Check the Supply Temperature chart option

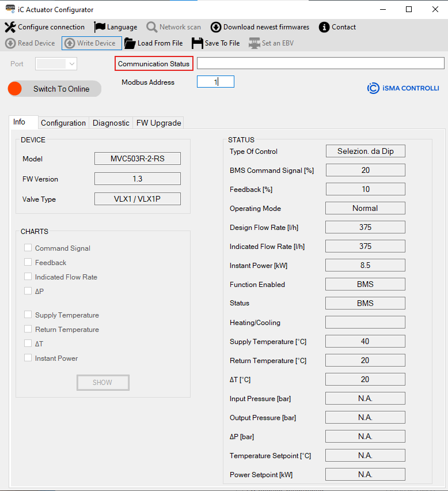(28, 315)
